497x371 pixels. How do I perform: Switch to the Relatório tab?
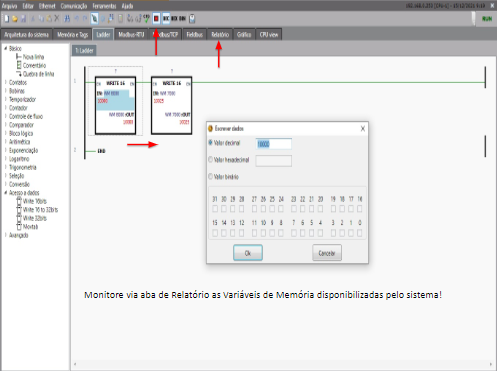(220, 35)
